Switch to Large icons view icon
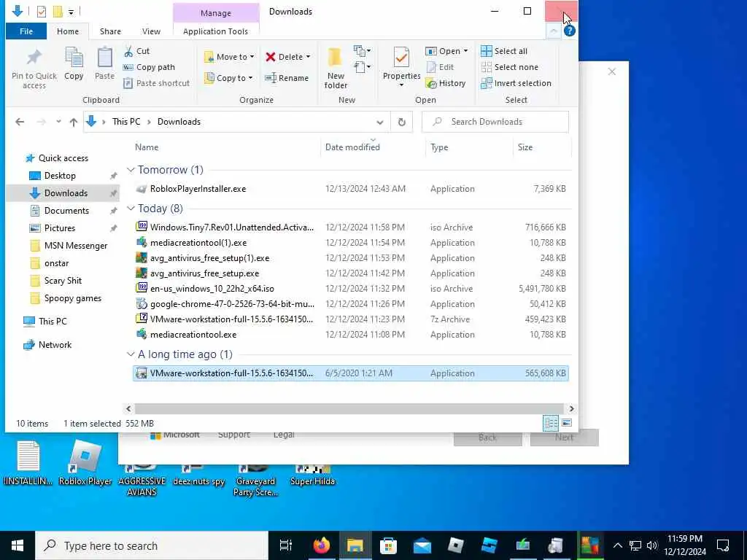Viewport: 747px width, 560px height. point(566,423)
